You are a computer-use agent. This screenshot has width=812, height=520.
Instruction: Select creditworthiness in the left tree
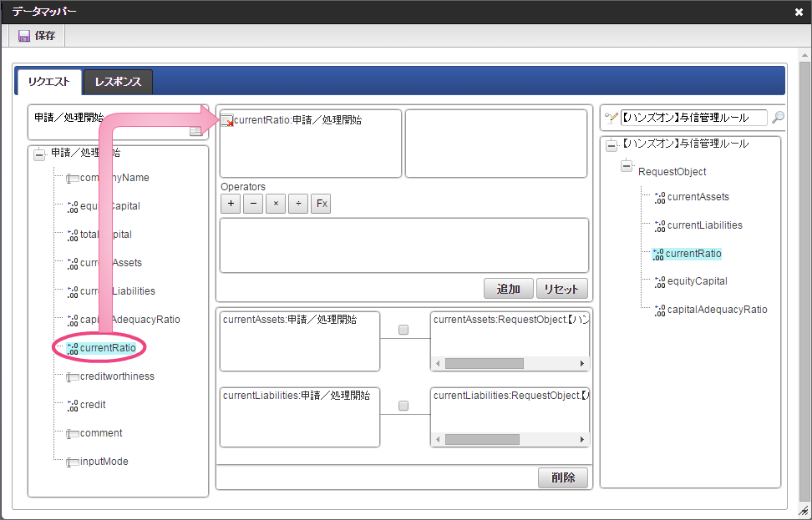(117, 376)
